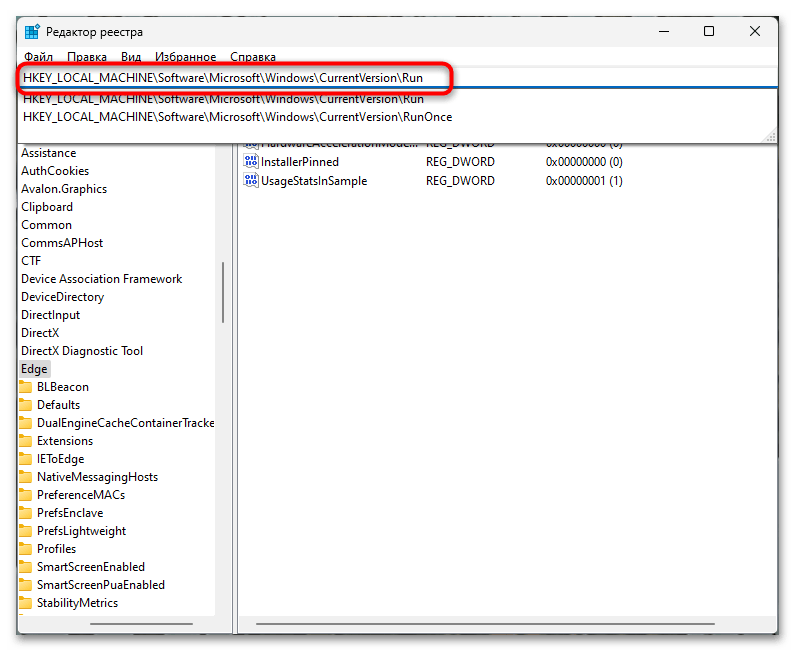Select the DualEngineCacheContainerTracker folder icon
The image size is (795, 651).
pos(25,423)
